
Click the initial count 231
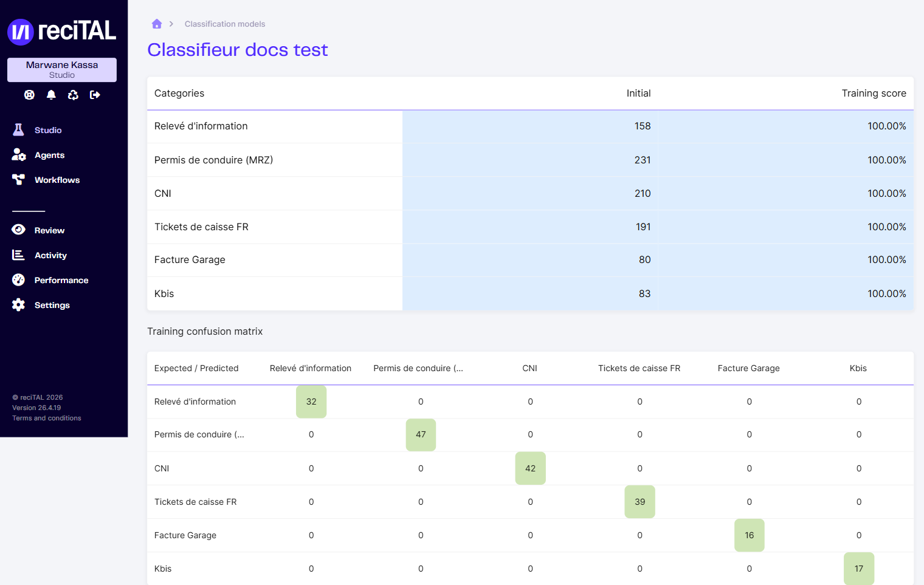coord(643,160)
